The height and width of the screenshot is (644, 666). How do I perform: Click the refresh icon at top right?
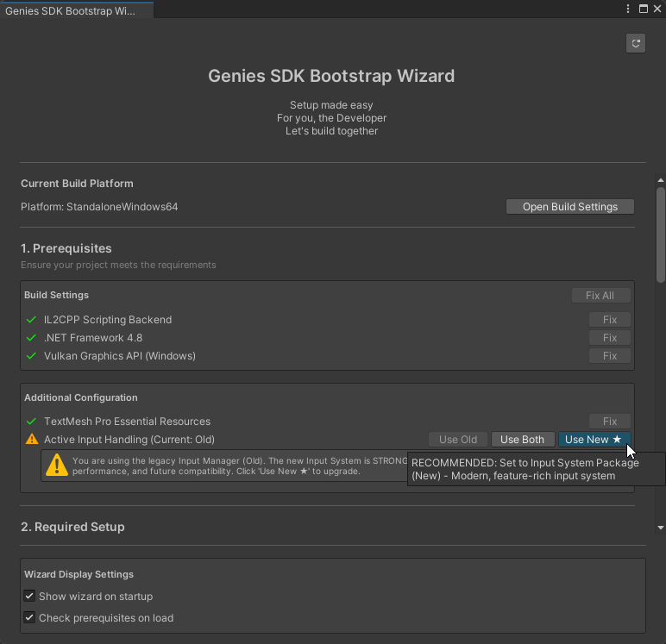click(x=636, y=43)
